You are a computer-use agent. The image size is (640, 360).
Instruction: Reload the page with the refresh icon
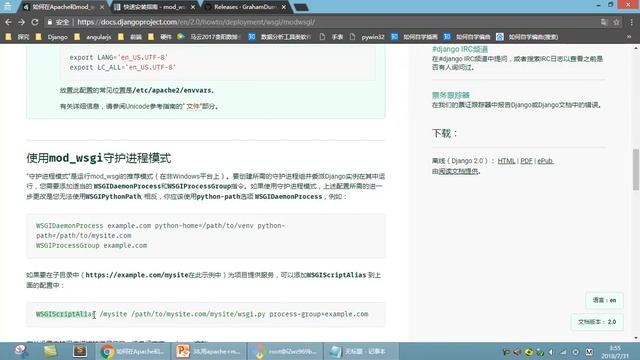35,22
